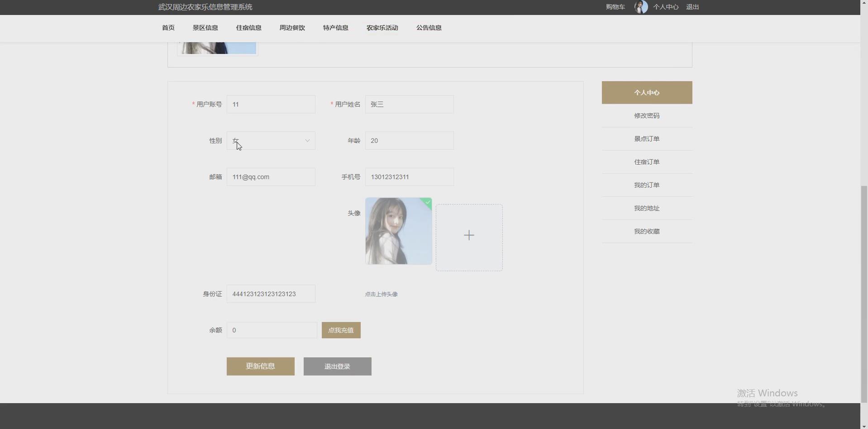Select 我的收藏 from sidebar
Image resolution: width=868 pixels, height=429 pixels.
click(647, 231)
